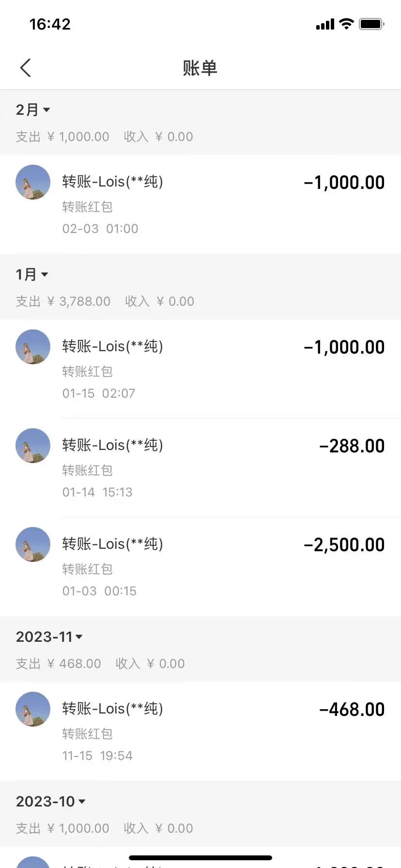Tap the cellular signal bars icon
The height and width of the screenshot is (868, 401).
click(325, 24)
